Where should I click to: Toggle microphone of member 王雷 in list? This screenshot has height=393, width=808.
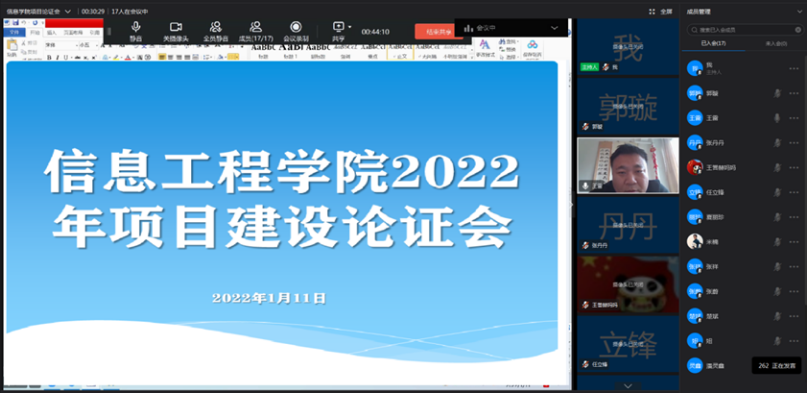tap(777, 118)
